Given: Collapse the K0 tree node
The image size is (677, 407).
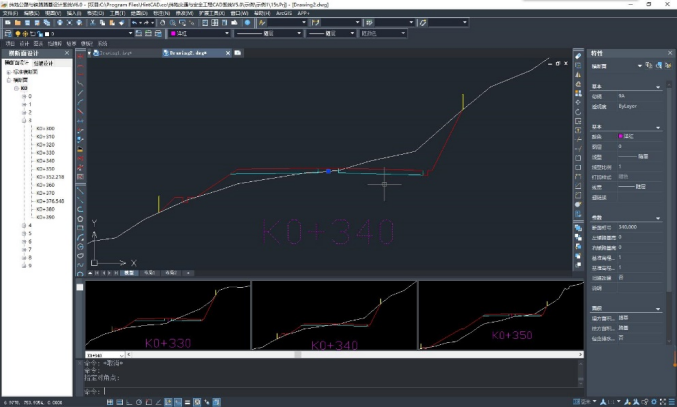Looking at the screenshot, I should click(x=16, y=88).
